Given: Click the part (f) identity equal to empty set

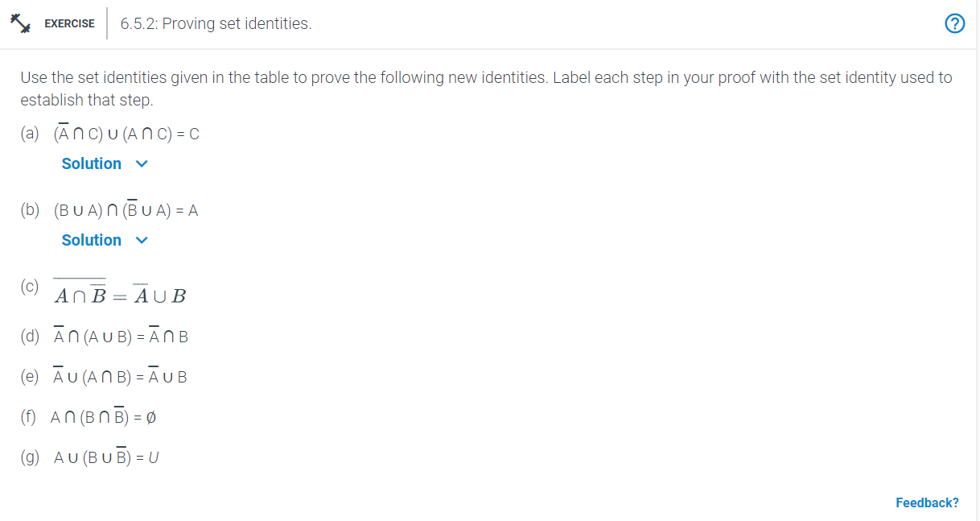Looking at the screenshot, I should pos(101,417).
